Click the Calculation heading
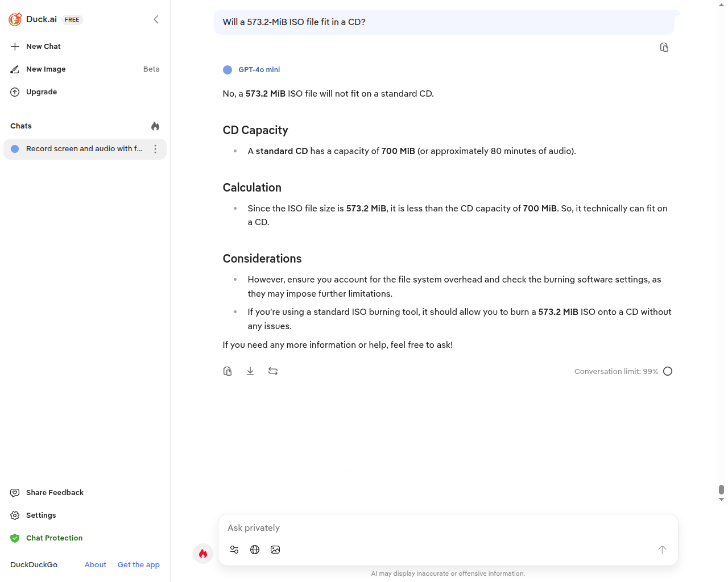 pyautogui.click(x=252, y=188)
